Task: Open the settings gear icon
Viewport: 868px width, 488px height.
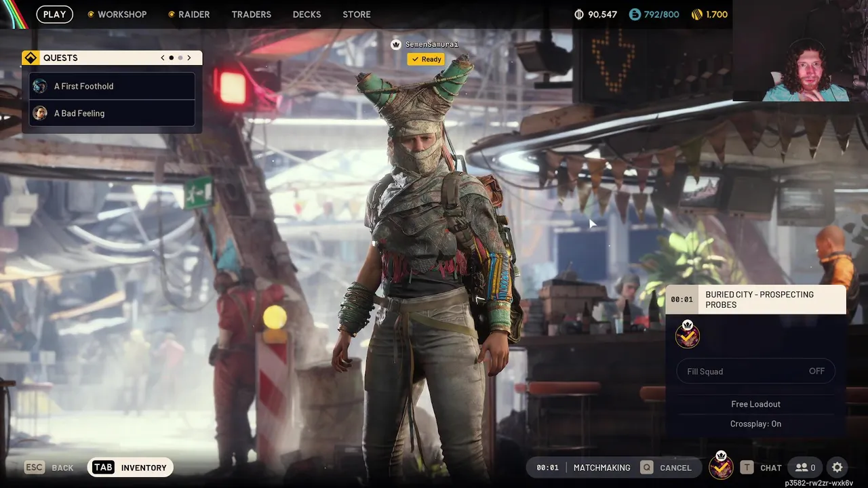Action: tap(837, 468)
